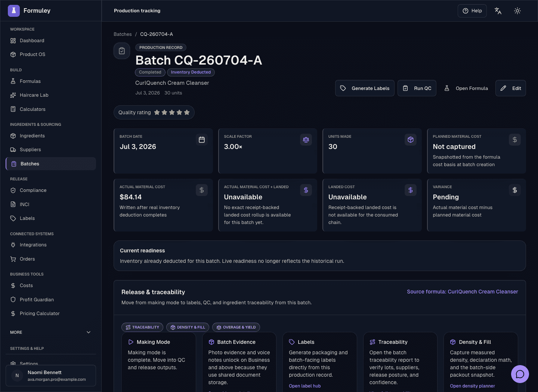Open Haircare Lab in the sidebar

tap(51, 95)
